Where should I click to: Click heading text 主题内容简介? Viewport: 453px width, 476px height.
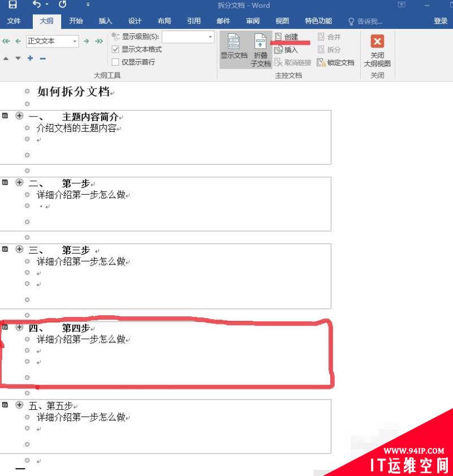point(90,117)
